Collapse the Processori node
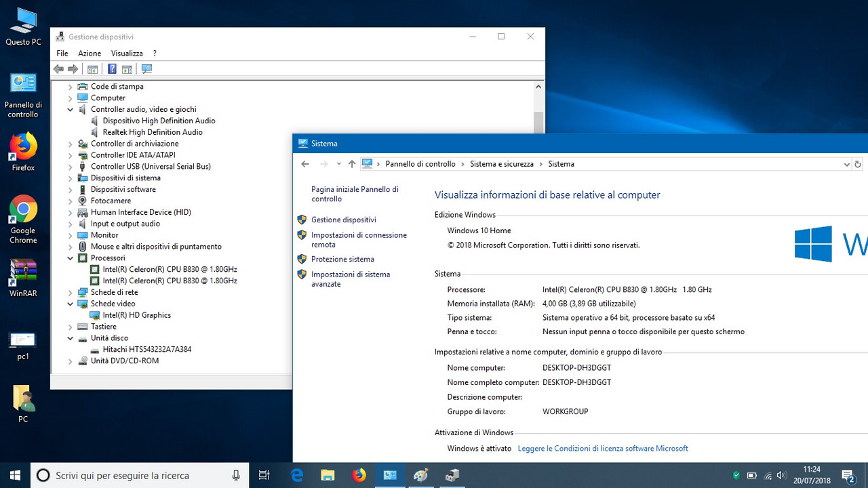Screen dimensions: 868x488 coord(70,258)
